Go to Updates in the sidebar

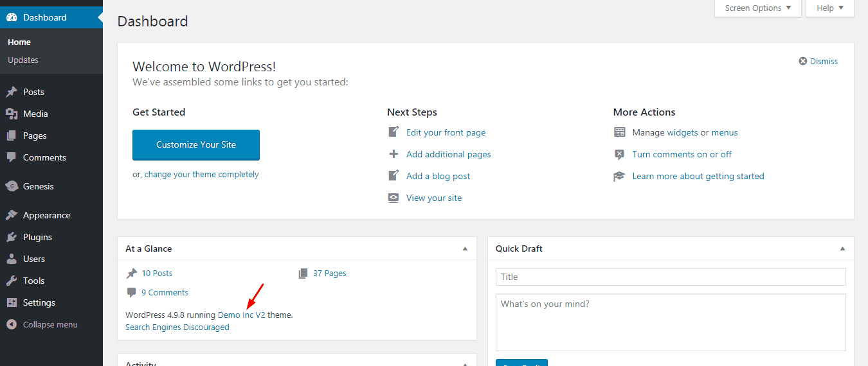coord(23,60)
